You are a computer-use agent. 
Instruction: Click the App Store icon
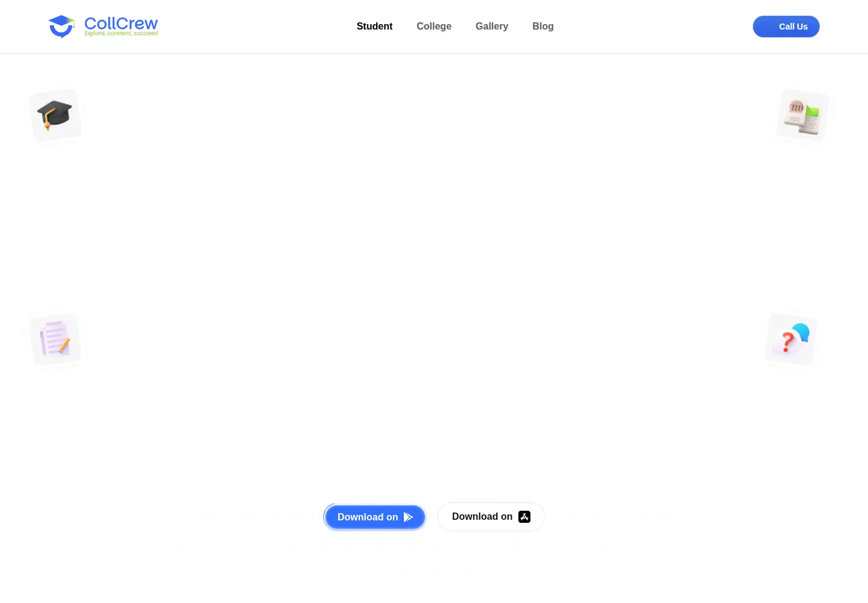click(524, 517)
